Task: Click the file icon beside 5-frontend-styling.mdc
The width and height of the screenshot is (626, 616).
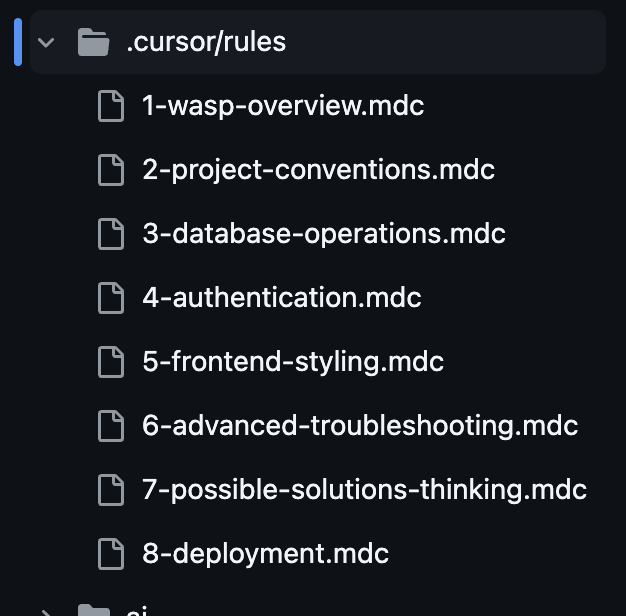Action: (111, 362)
